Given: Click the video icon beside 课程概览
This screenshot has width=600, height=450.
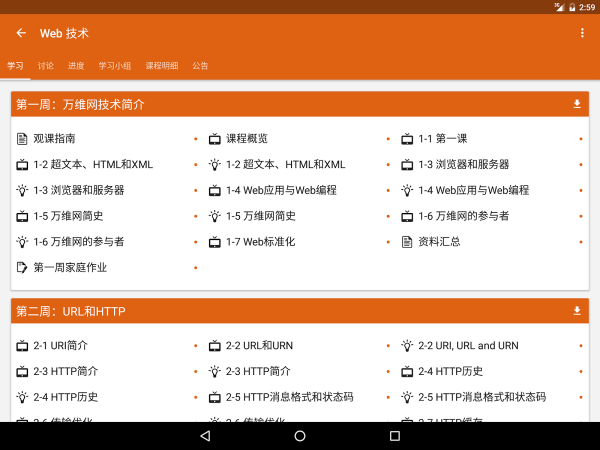Looking at the screenshot, I should tap(214, 139).
